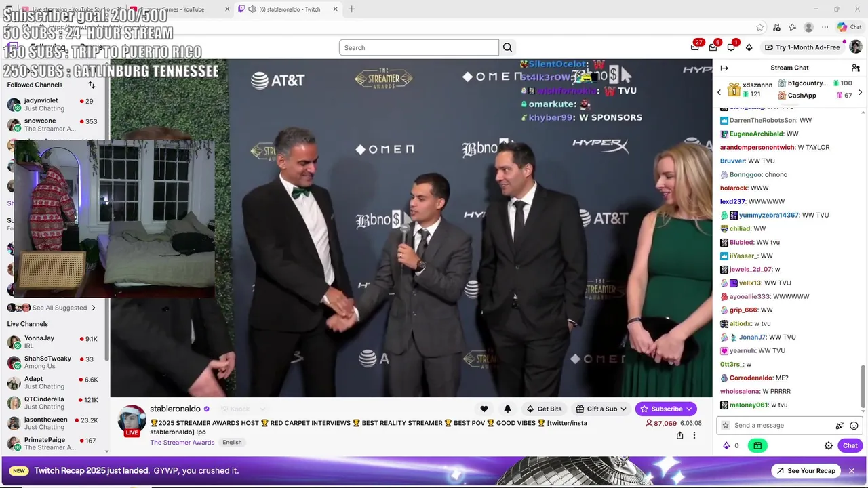
Task: Click the chat vertical scrollbar
Action: point(863,386)
